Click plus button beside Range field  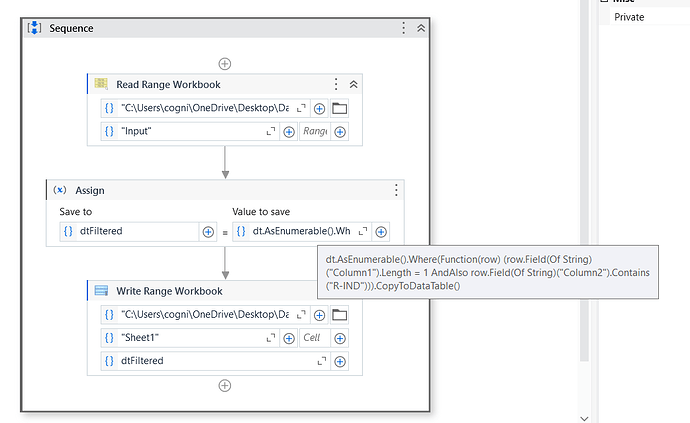point(340,132)
